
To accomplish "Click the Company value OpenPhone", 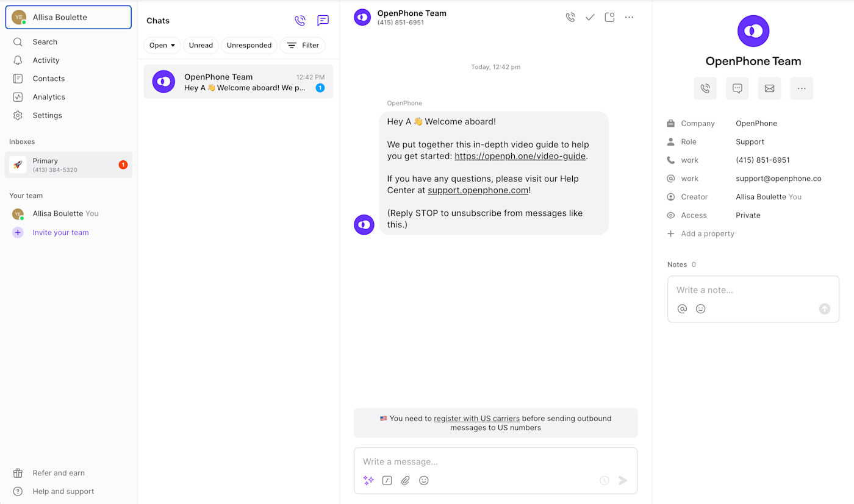I will (756, 123).
